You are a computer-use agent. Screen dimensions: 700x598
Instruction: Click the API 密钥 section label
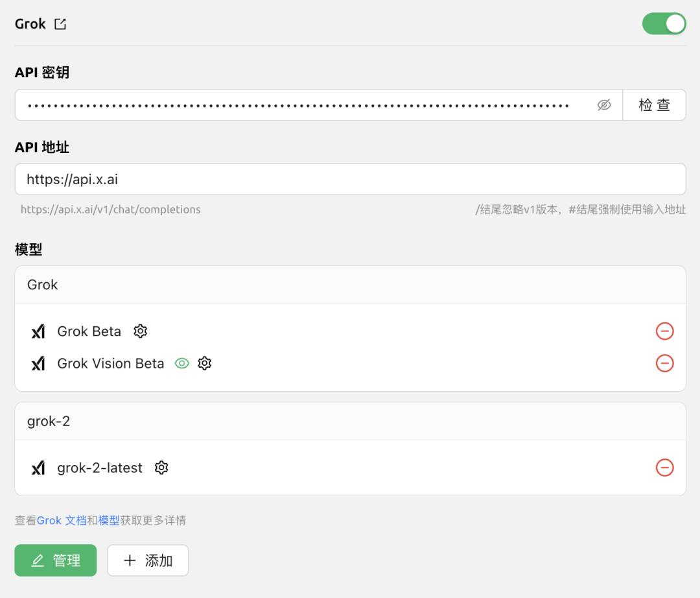point(42,73)
